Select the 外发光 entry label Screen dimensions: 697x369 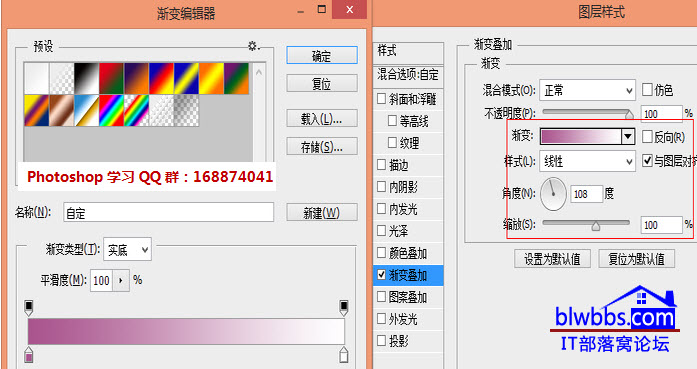[x=403, y=319]
